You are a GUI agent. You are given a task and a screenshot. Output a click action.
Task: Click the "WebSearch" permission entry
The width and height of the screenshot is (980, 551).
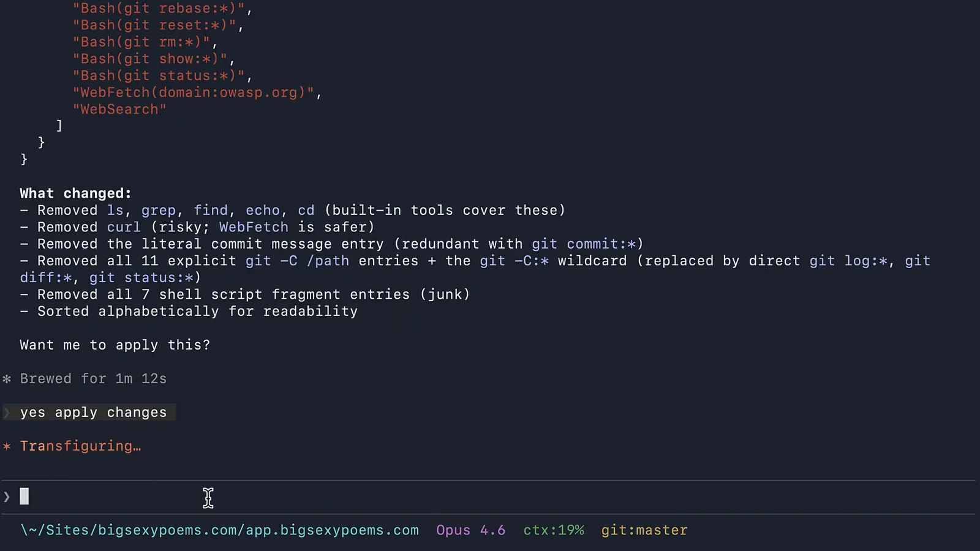pos(119,110)
